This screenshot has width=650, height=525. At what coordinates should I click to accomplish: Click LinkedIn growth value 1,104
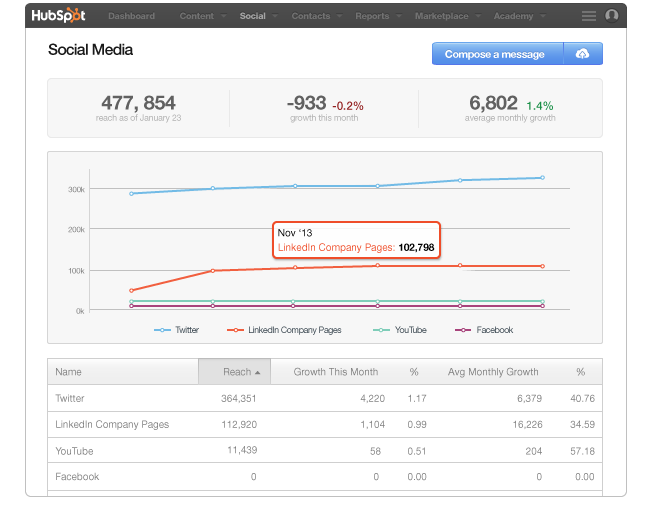pyautogui.click(x=372, y=425)
